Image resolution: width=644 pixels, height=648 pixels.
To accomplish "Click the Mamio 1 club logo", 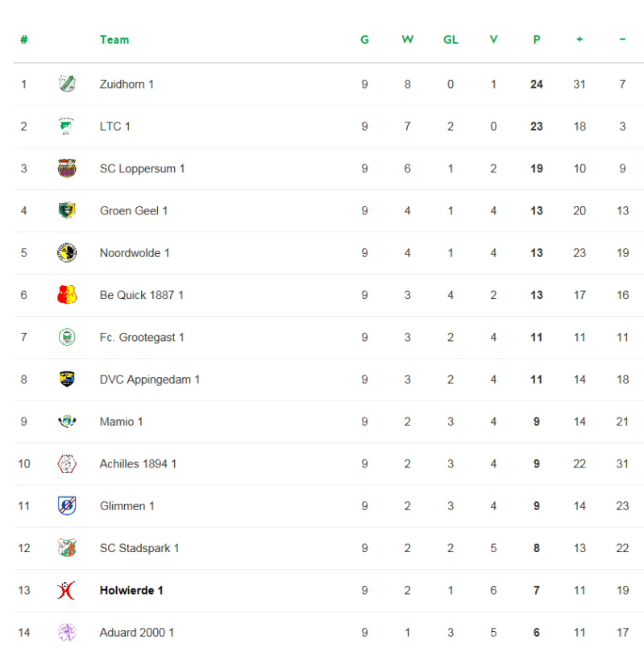I will click(67, 422).
